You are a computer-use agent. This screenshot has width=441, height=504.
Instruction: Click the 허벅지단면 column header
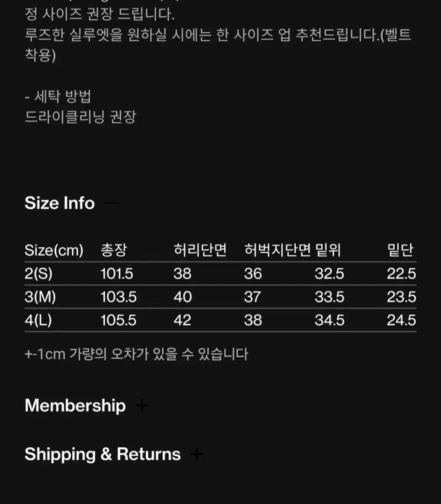click(x=277, y=250)
